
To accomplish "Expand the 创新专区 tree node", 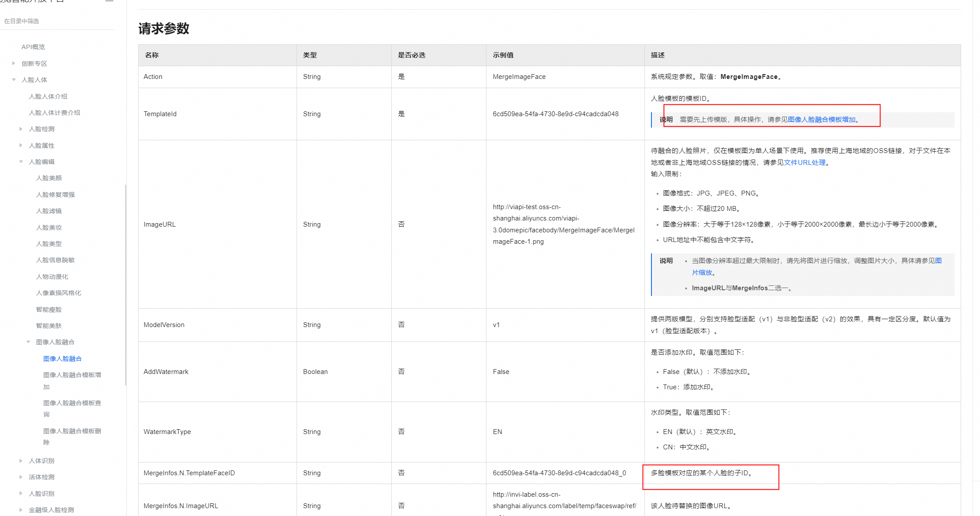I will (14, 64).
